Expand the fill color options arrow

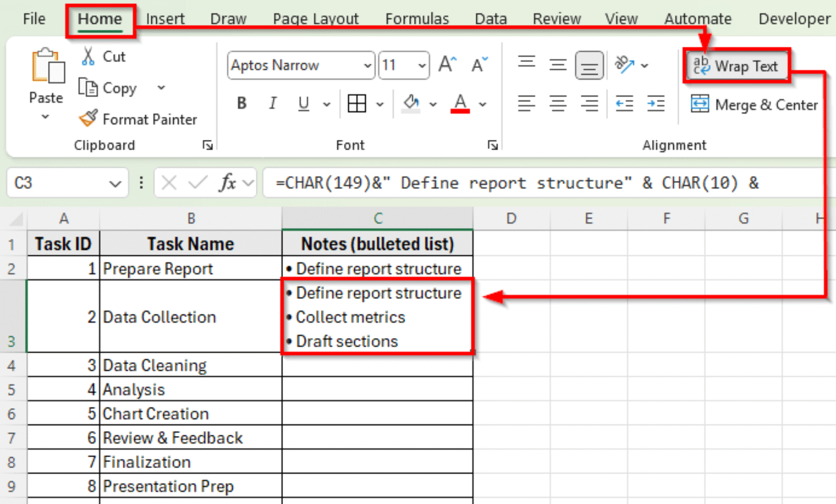pos(433,104)
